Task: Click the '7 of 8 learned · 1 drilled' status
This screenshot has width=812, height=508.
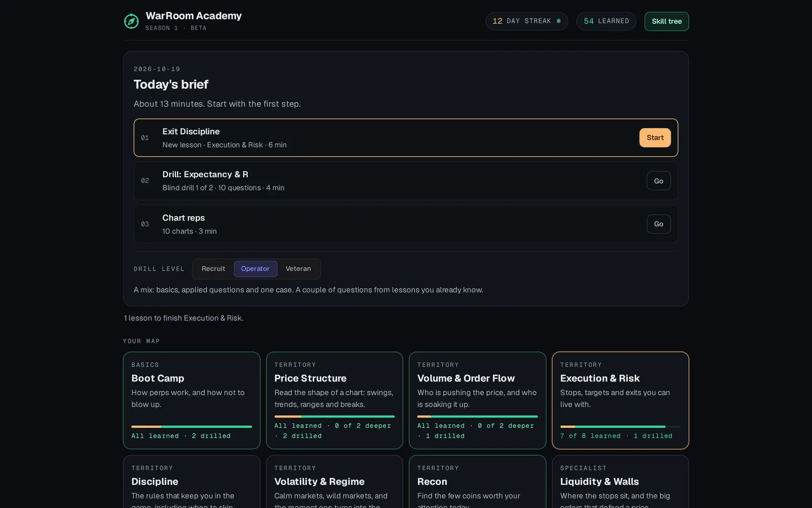Action: click(616, 436)
